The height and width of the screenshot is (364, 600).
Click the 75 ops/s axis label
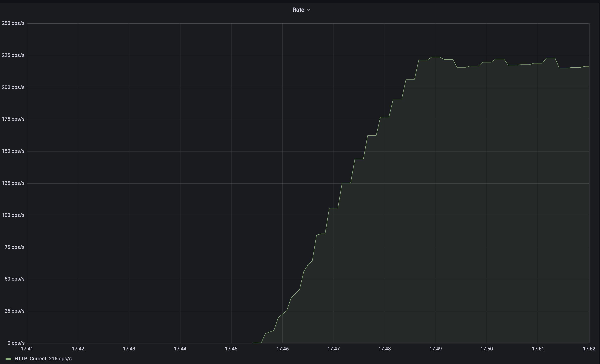tap(15, 247)
